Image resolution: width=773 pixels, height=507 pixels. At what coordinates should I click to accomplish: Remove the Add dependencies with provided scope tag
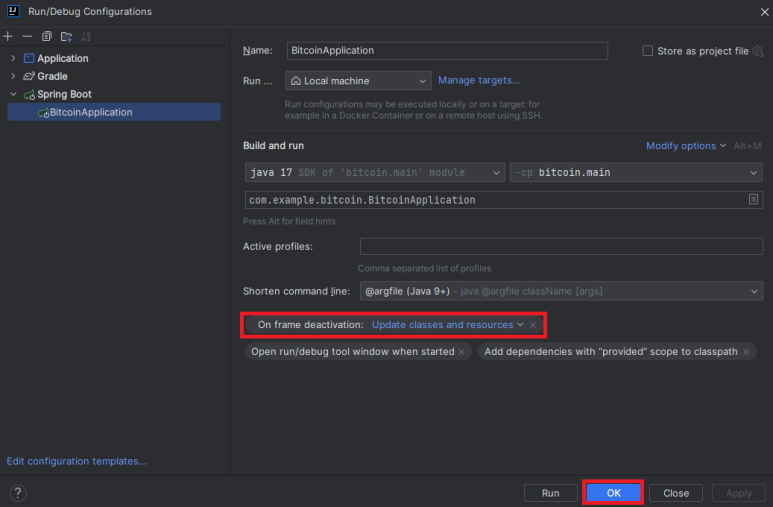[x=746, y=352]
